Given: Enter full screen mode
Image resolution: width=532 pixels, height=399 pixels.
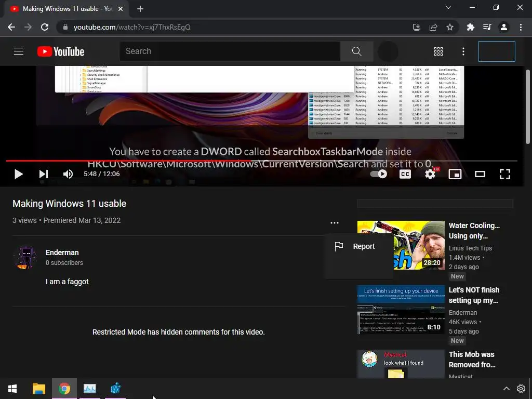Looking at the screenshot, I should click(x=505, y=174).
